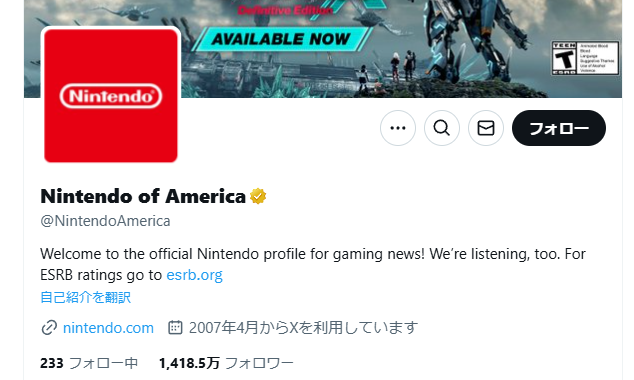Open the esrb.org link in bio
This screenshot has width=634, height=380.
(194, 275)
